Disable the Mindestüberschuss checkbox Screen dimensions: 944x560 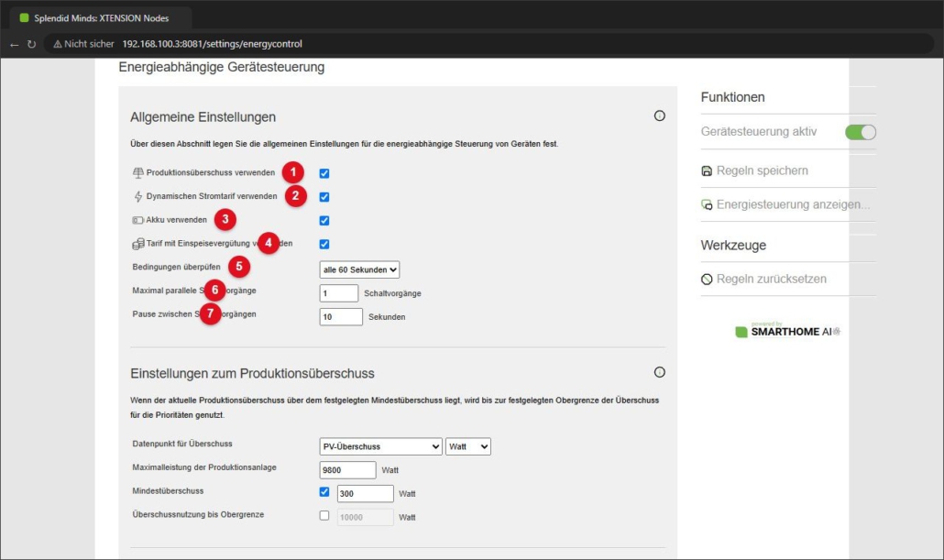(x=324, y=492)
